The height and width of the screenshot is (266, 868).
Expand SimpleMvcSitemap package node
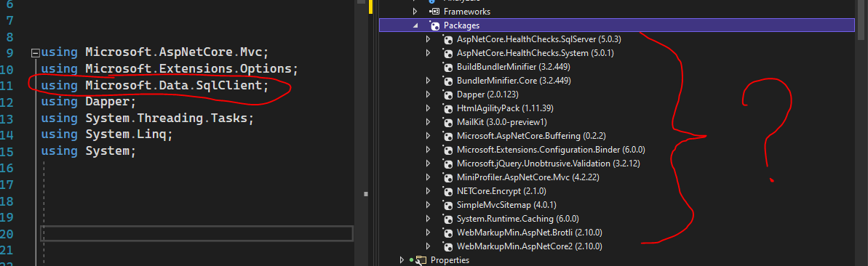coord(428,205)
